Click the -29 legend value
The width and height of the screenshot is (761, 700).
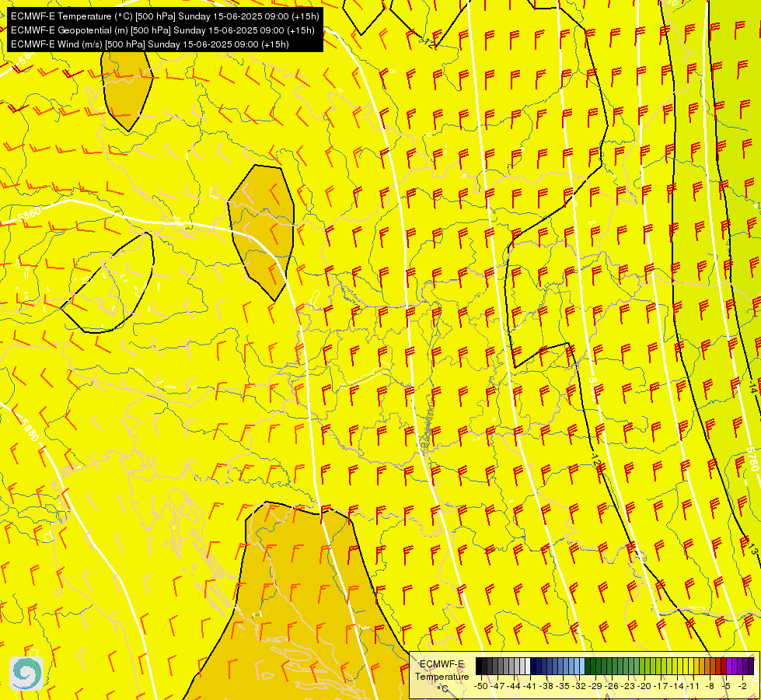pos(595,686)
